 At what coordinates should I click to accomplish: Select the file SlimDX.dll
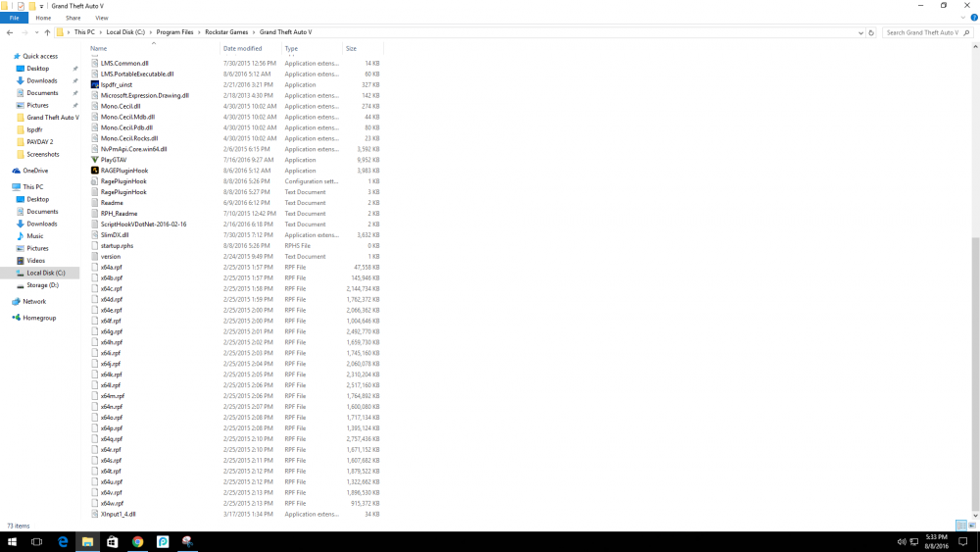click(x=115, y=235)
